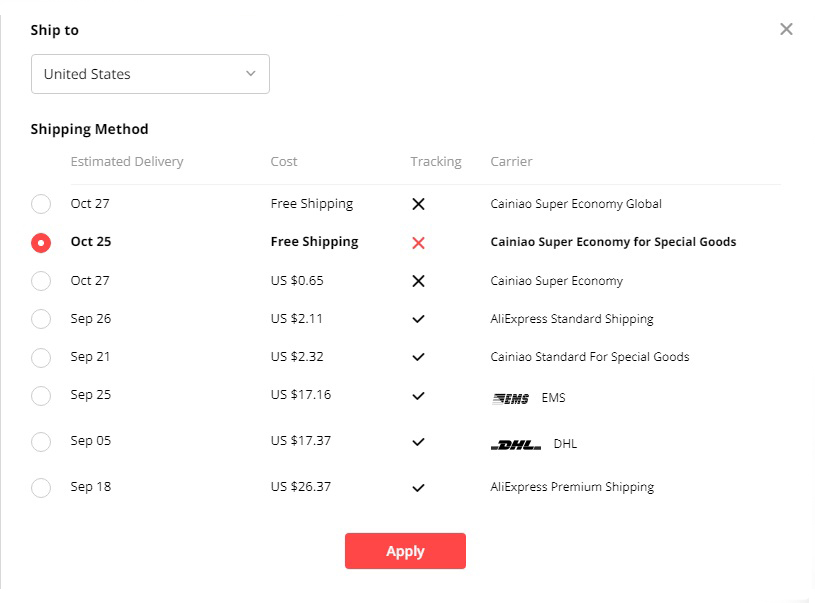The height and width of the screenshot is (603, 815).
Task: Click tracking checkmark for AliExpress Standard Shipping
Action: [418, 319]
